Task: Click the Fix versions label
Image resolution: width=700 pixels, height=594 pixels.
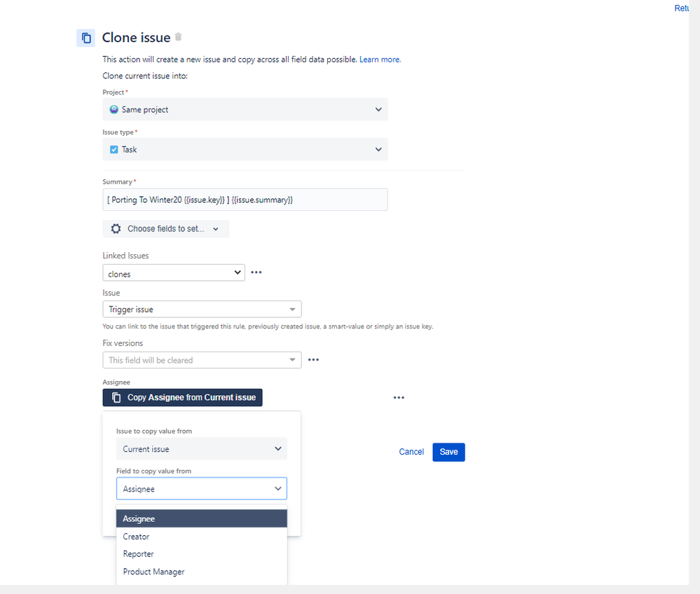Action: (123, 343)
